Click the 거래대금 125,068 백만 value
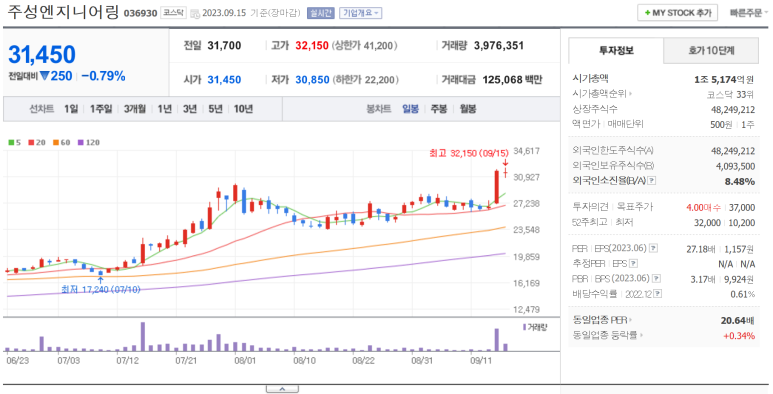This screenshot has width=773, height=394. point(512,80)
